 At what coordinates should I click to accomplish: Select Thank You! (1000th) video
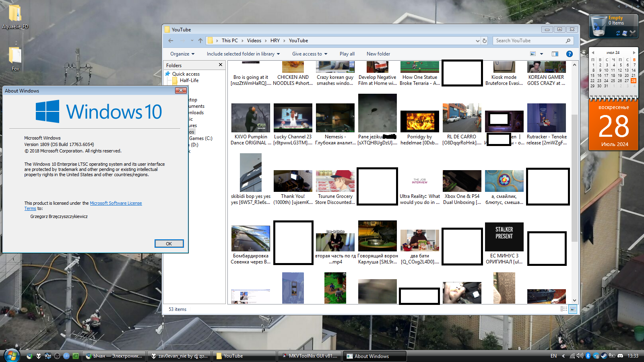coord(293,187)
